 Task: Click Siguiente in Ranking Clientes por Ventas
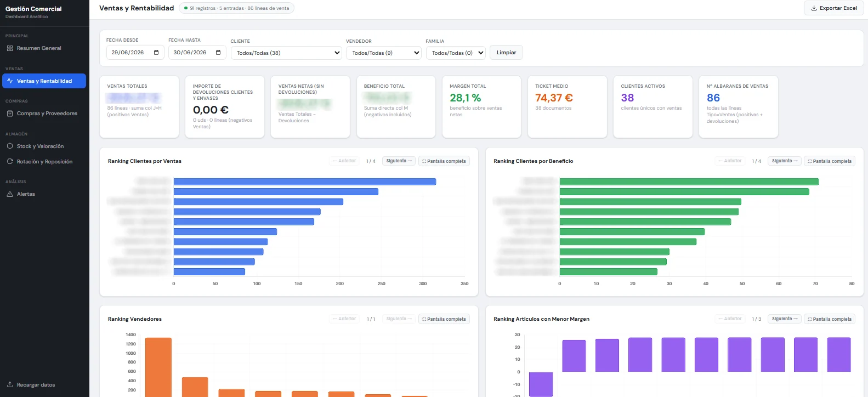(x=399, y=161)
